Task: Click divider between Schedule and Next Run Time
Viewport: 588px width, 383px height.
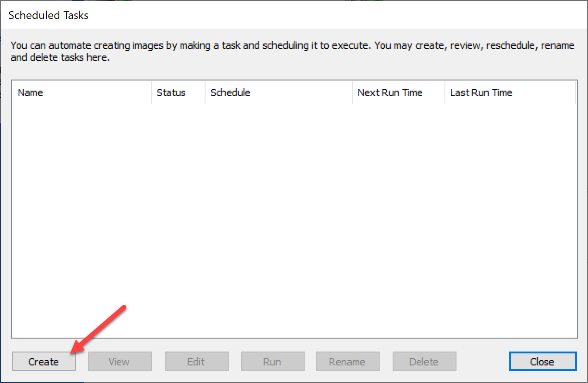Action: pos(352,93)
